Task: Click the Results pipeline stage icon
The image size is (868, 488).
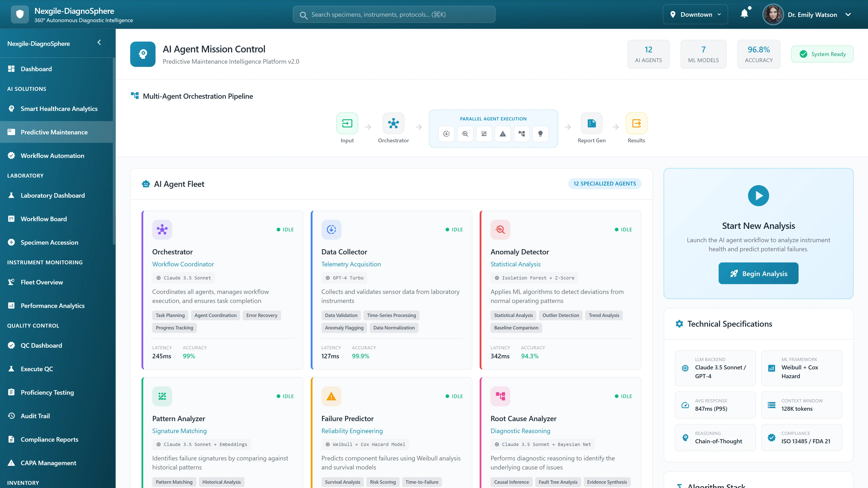Action: tap(636, 123)
